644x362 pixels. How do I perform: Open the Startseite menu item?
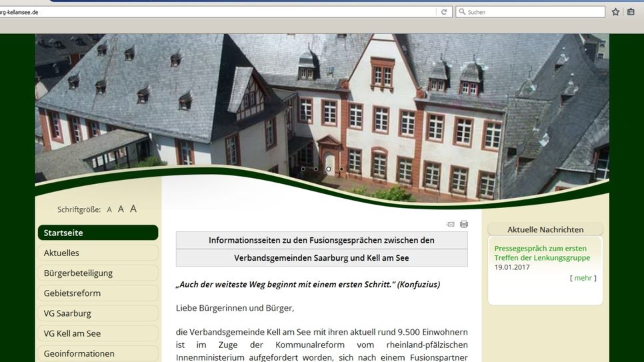(x=97, y=233)
